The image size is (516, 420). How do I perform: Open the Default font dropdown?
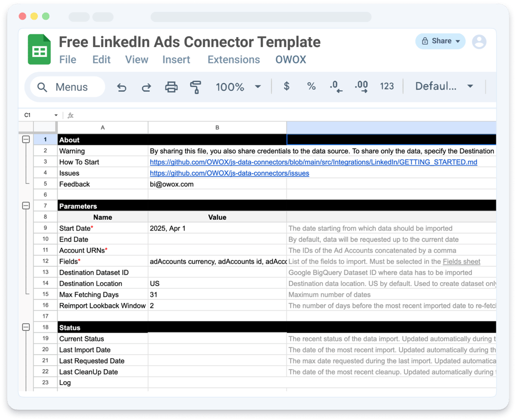tap(470, 86)
